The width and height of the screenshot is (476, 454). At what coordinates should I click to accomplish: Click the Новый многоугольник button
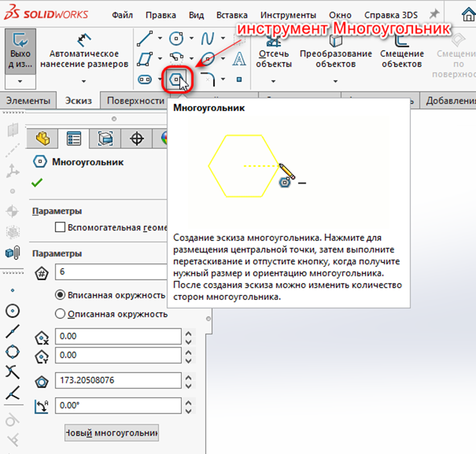click(x=112, y=433)
